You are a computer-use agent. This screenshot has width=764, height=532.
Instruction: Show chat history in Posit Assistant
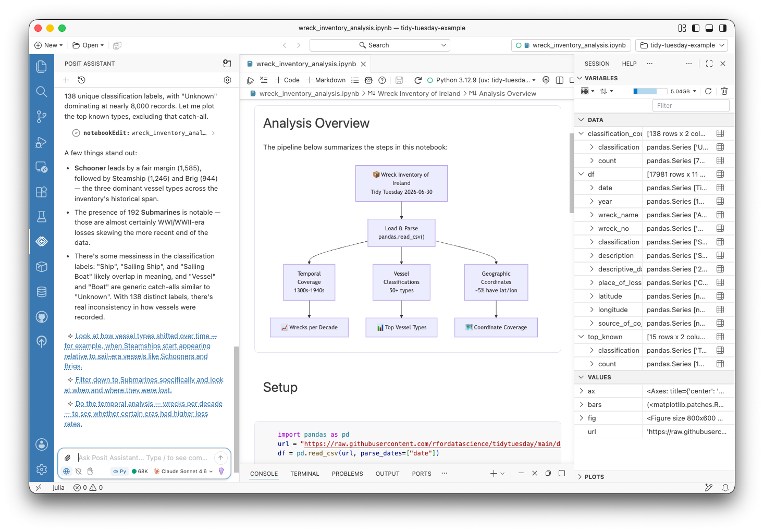pos(81,80)
